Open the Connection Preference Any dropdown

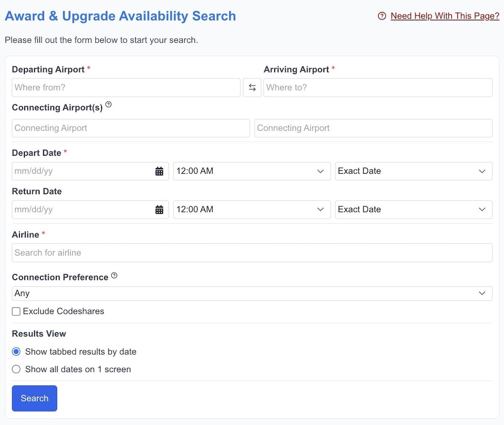252,294
